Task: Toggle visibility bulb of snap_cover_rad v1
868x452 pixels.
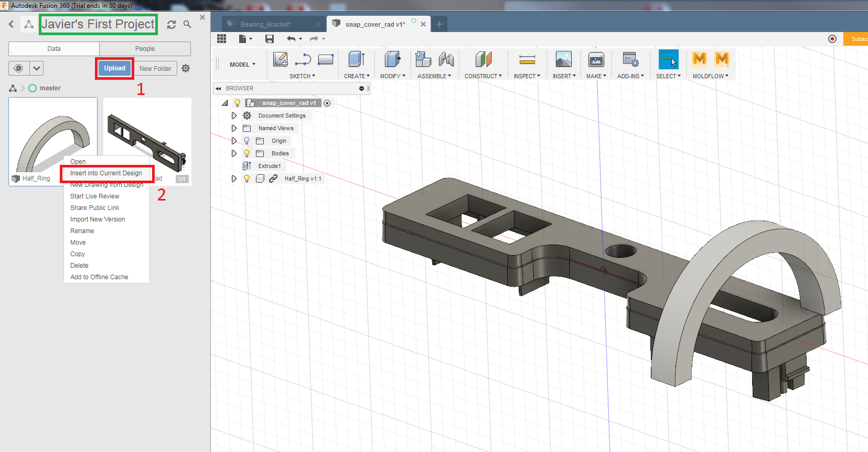Action: [238, 103]
